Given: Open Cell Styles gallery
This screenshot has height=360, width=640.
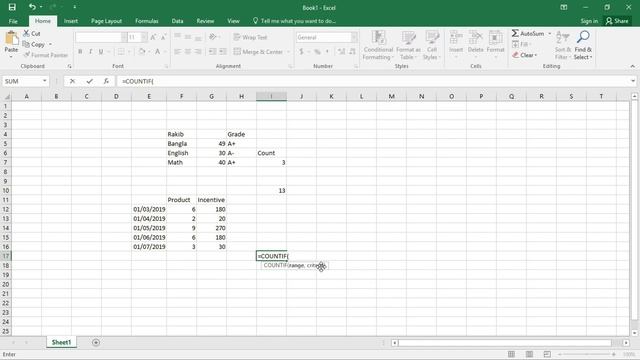Looking at the screenshot, I should [432, 45].
